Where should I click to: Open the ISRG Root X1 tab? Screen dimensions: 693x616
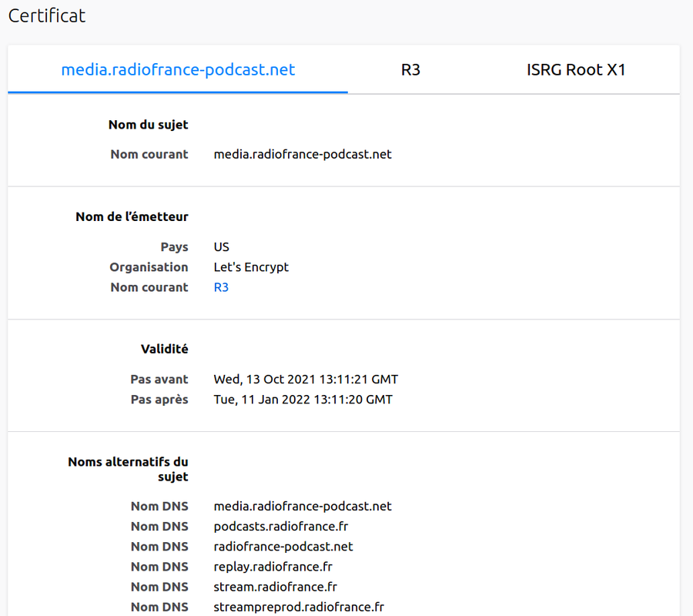tap(576, 70)
